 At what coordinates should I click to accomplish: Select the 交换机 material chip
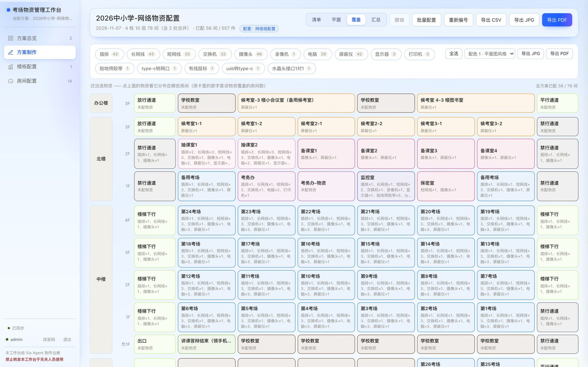point(215,54)
